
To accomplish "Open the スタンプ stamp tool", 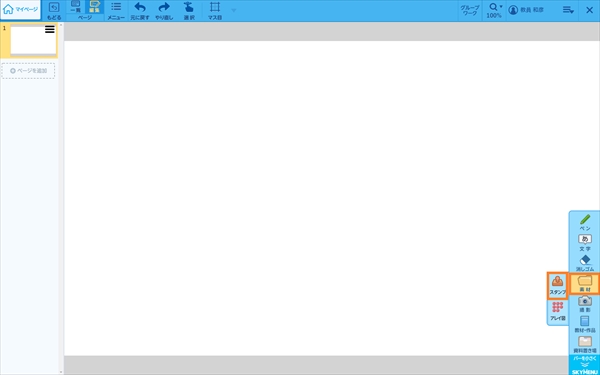I will point(558,285).
